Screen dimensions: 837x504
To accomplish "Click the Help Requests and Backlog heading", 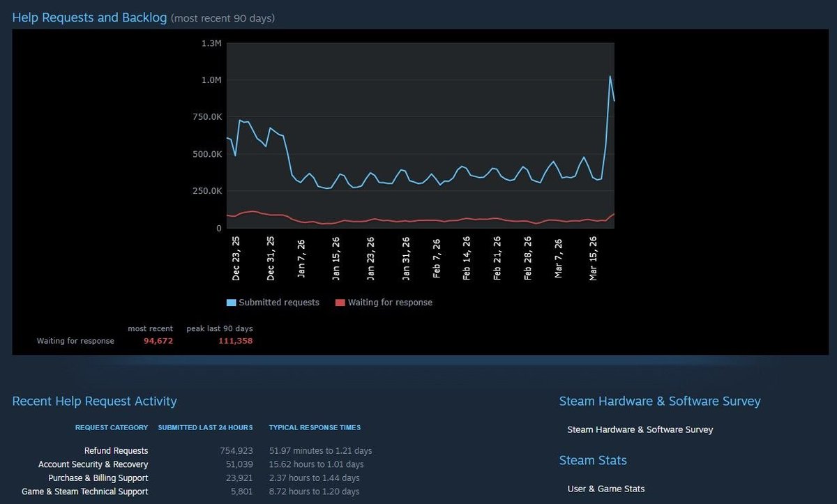I will (x=90, y=17).
